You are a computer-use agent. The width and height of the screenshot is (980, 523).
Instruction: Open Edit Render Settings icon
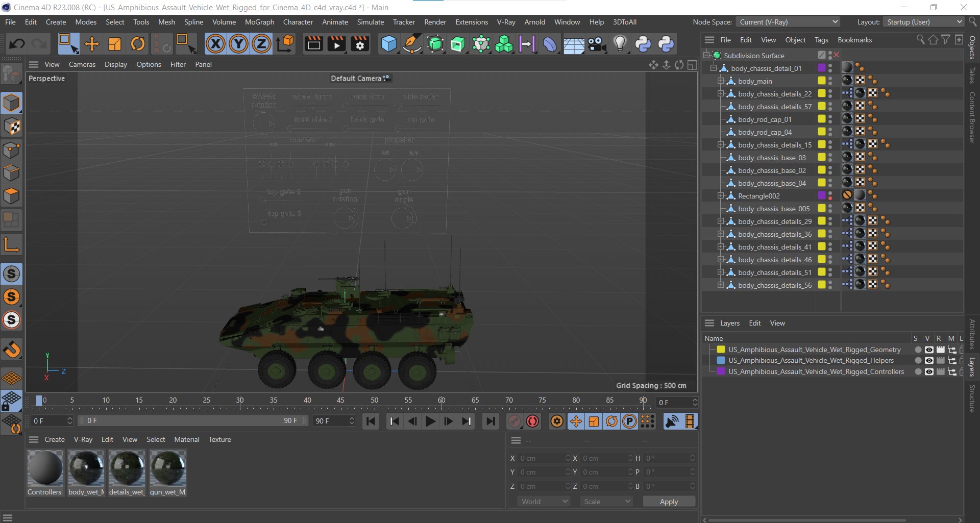360,44
